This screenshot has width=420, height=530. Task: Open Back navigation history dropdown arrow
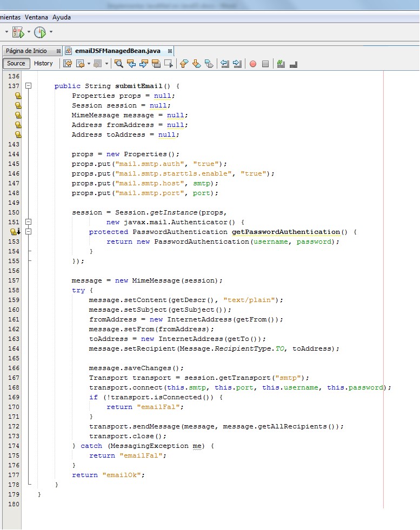coord(89,64)
